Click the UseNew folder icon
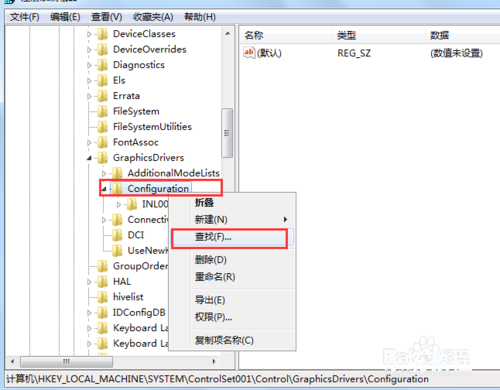Viewport: 500px width, 390px height. [x=117, y=251]
